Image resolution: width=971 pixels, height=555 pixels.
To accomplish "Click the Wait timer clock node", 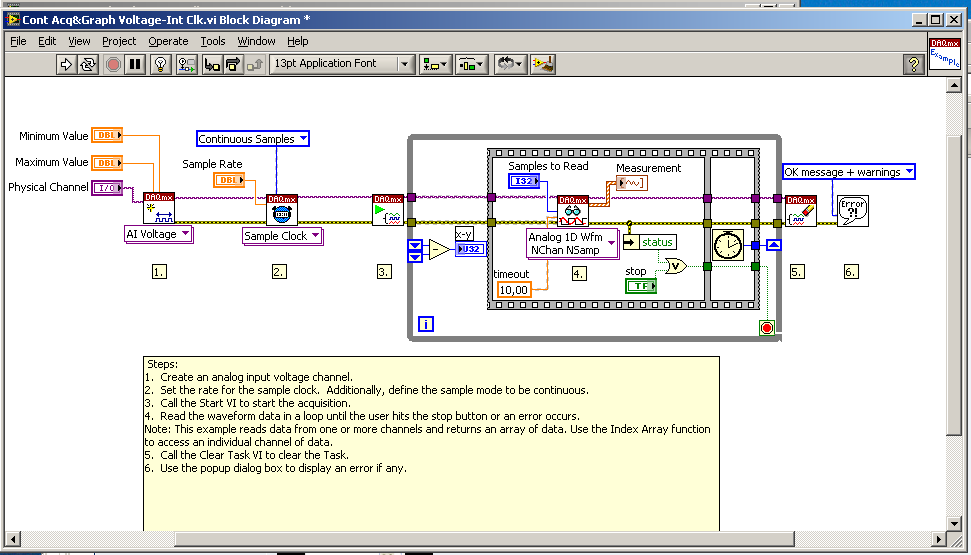I will click(728, 245).
